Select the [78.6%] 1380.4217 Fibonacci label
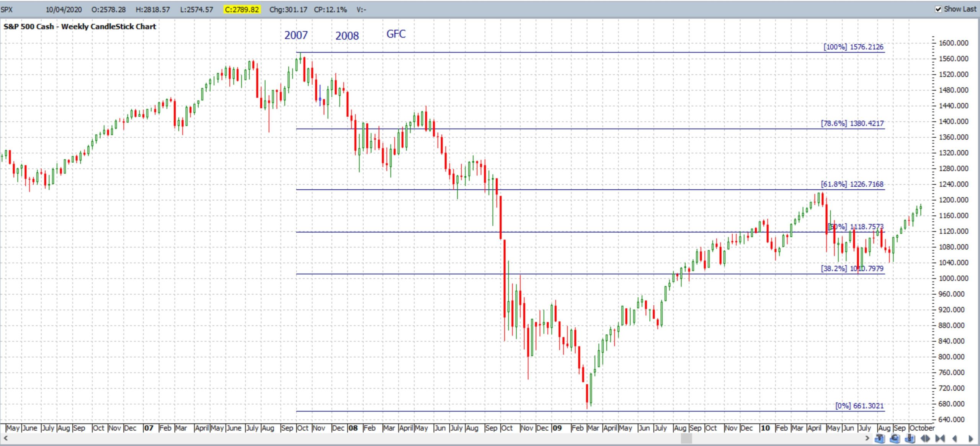This screenshot has height=446, width=980. pos(852,123)
